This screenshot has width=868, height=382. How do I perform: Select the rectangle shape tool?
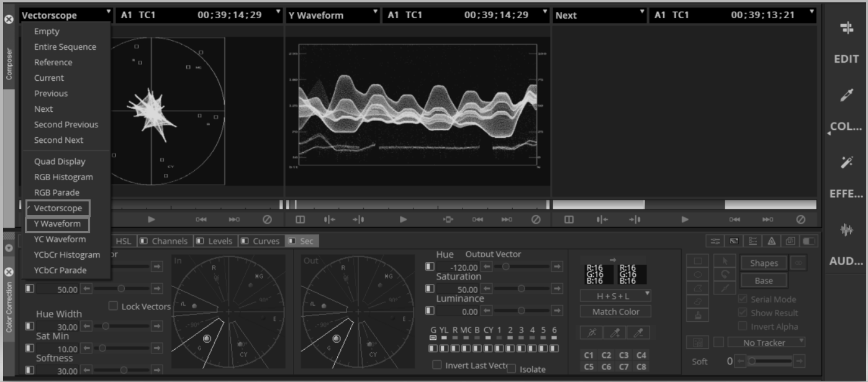click(x=698, y=261)
